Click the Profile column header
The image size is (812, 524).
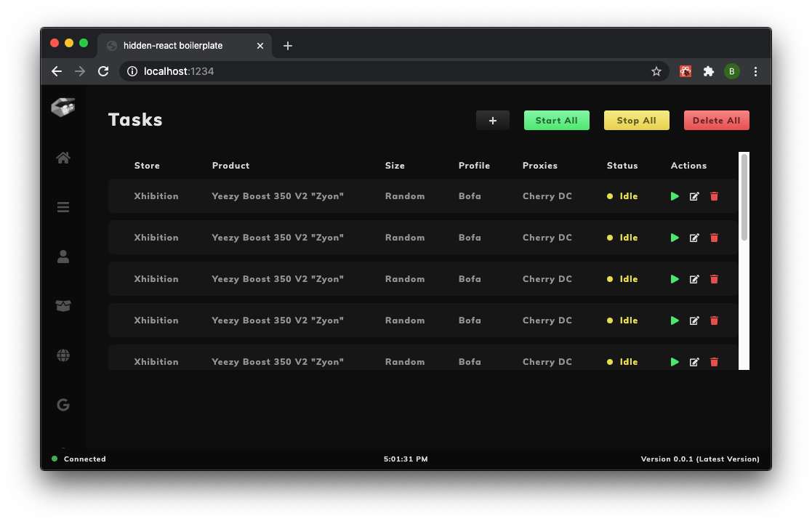pos(475,166)
